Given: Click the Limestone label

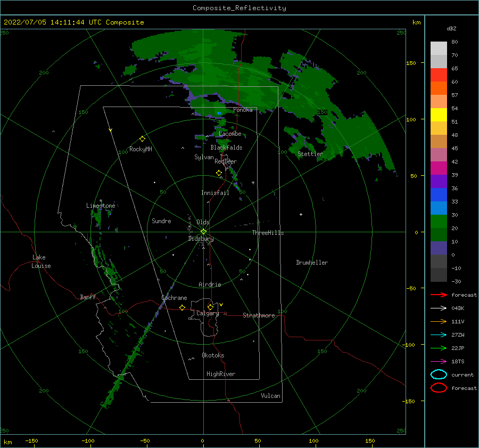Looking at the screenshot, I should 101,206.
